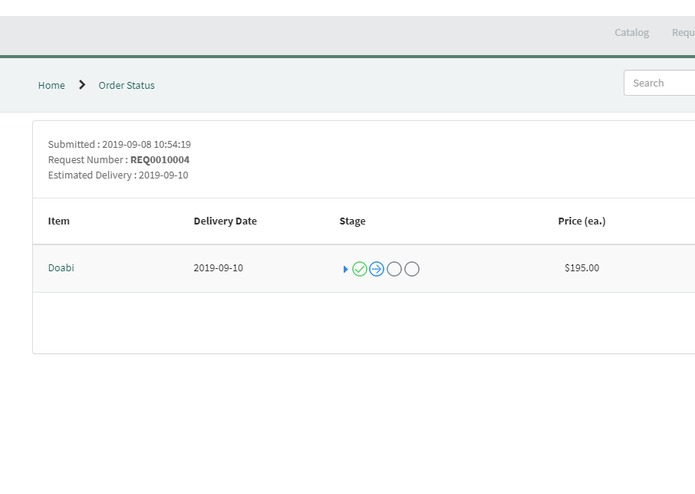Click the Price (ea.) column header

(x=582, y=221)
